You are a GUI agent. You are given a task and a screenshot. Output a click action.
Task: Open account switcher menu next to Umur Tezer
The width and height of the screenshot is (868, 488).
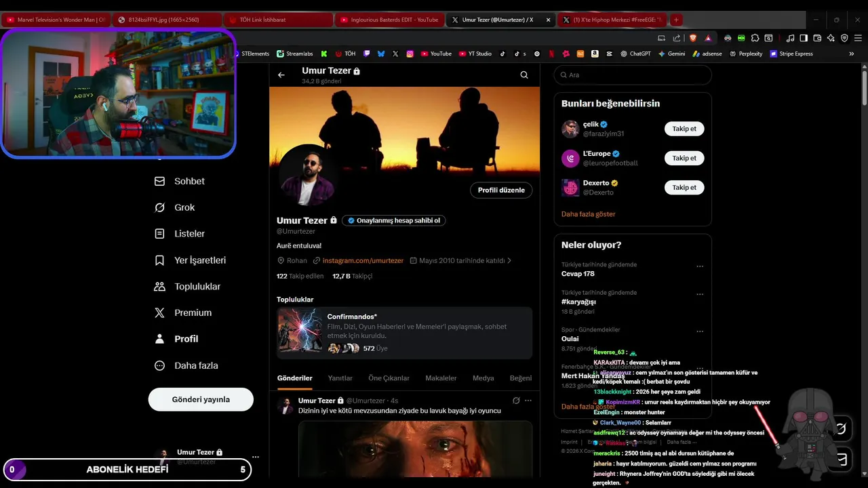(255, 457)
